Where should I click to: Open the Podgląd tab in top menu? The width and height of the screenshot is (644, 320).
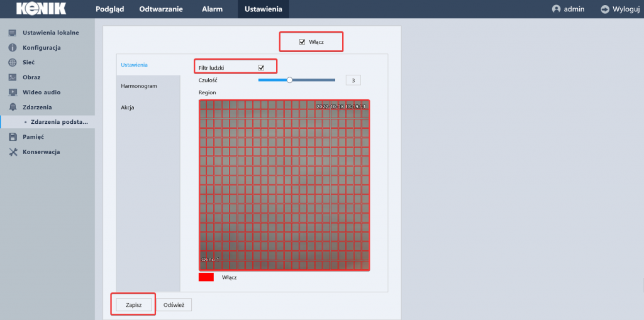click(x=110, y=9)
